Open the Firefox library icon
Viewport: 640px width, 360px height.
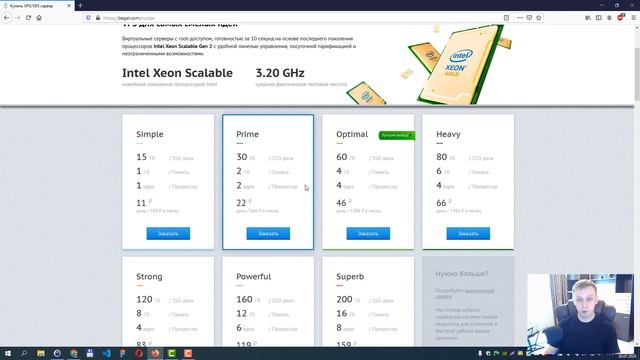588,18
